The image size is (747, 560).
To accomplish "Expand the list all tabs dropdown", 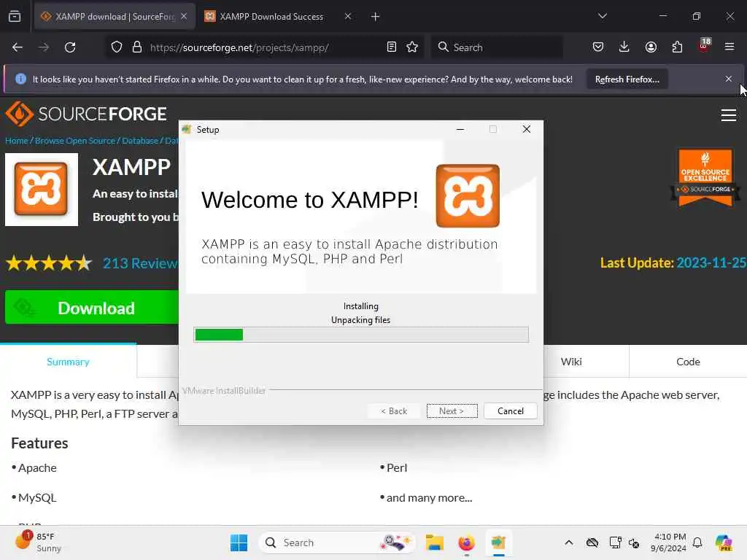I will pyautogui.click(x=603, y=16).
